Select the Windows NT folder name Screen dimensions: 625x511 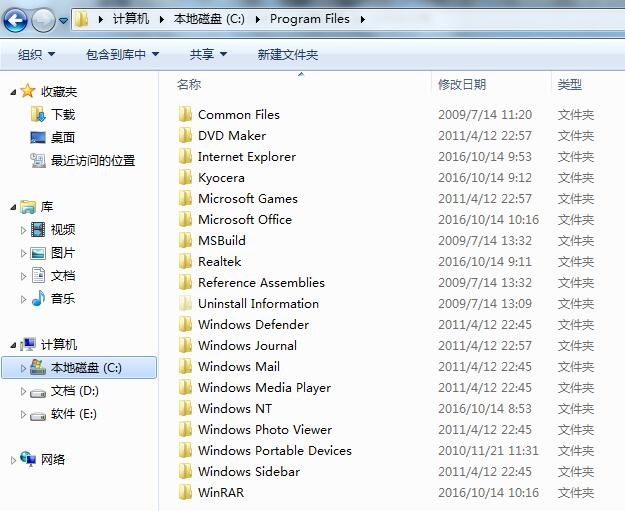235,408
